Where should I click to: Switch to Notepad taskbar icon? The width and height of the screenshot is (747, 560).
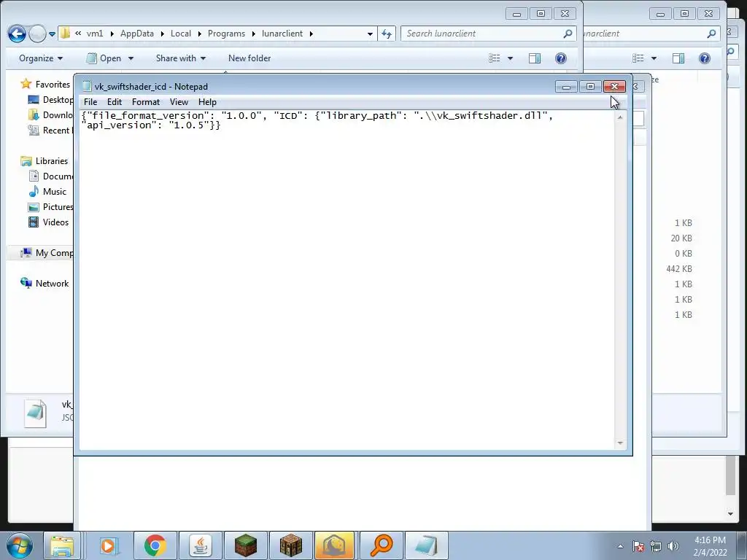pyautogui.click(x=426, y=545)
